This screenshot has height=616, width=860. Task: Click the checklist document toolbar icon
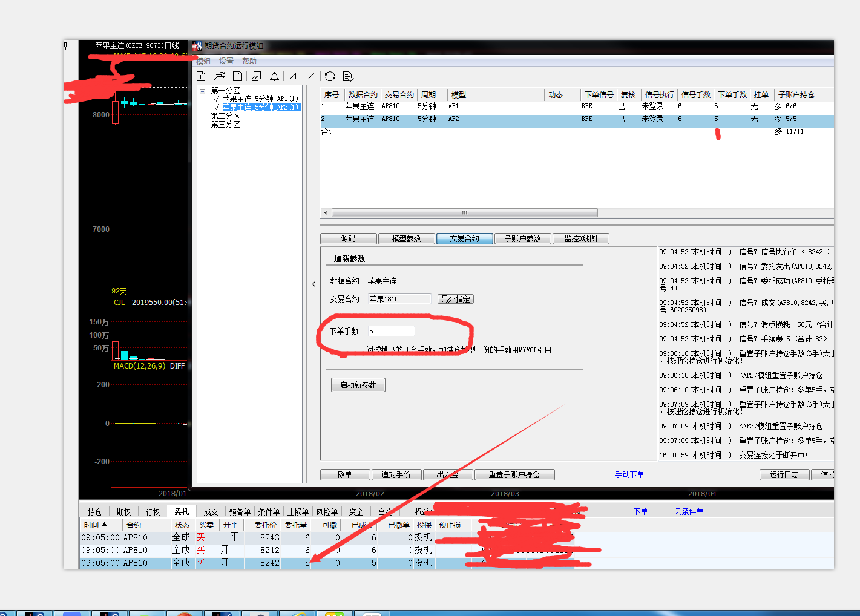click(348, 76)
